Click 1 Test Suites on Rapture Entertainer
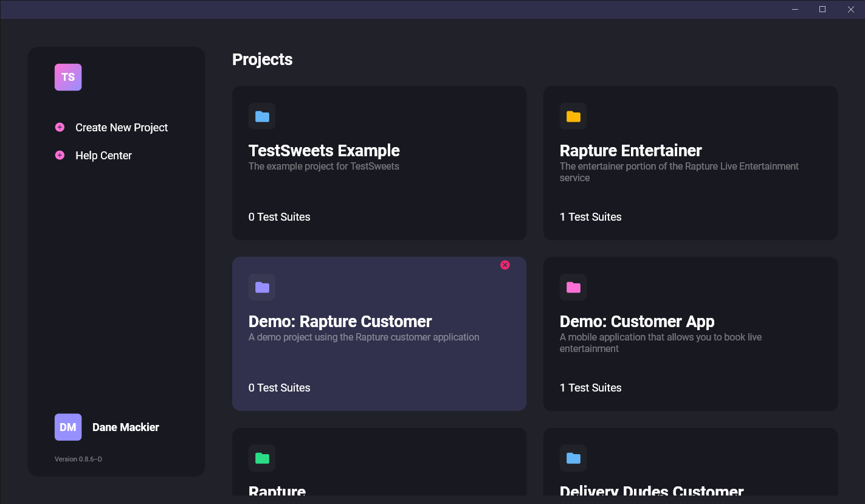This screenshot has width=865, height=504. tap(590, 217)
